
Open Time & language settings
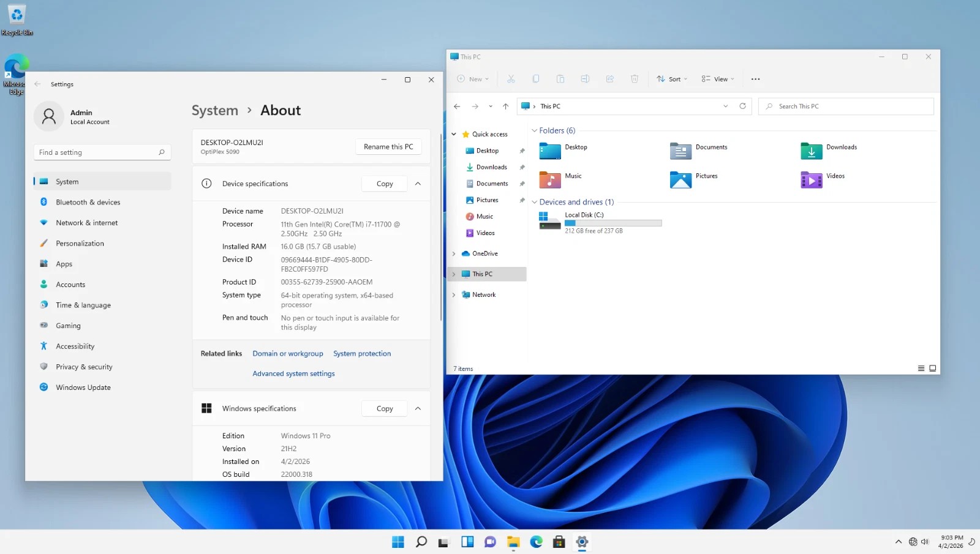click(x=102, y=305)
